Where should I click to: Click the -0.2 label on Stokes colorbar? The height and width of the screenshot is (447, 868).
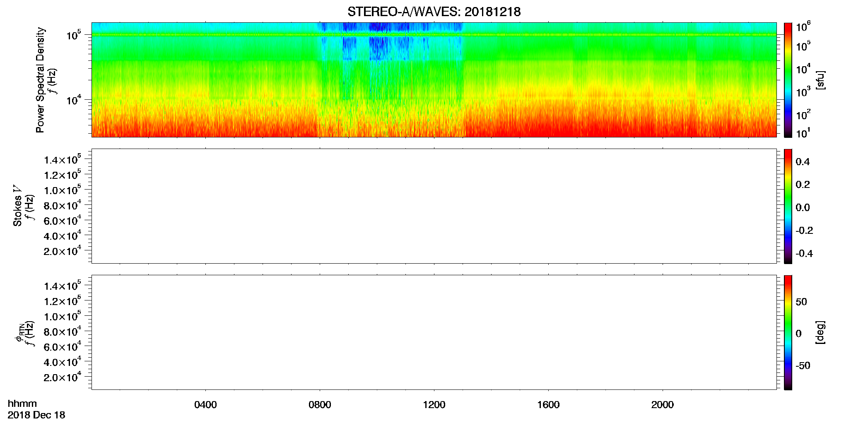[x=804, y=231]
